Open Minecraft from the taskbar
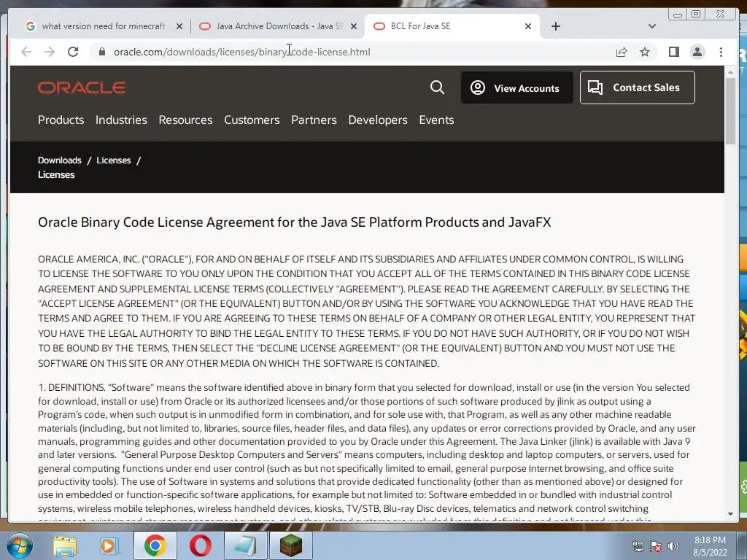 point(290,545)
